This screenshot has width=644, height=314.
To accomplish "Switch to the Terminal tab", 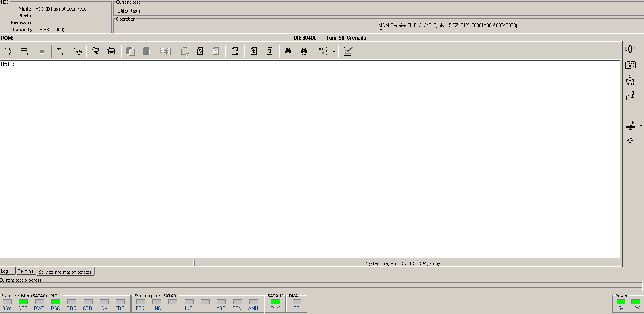I will click(x=26, y=271).
